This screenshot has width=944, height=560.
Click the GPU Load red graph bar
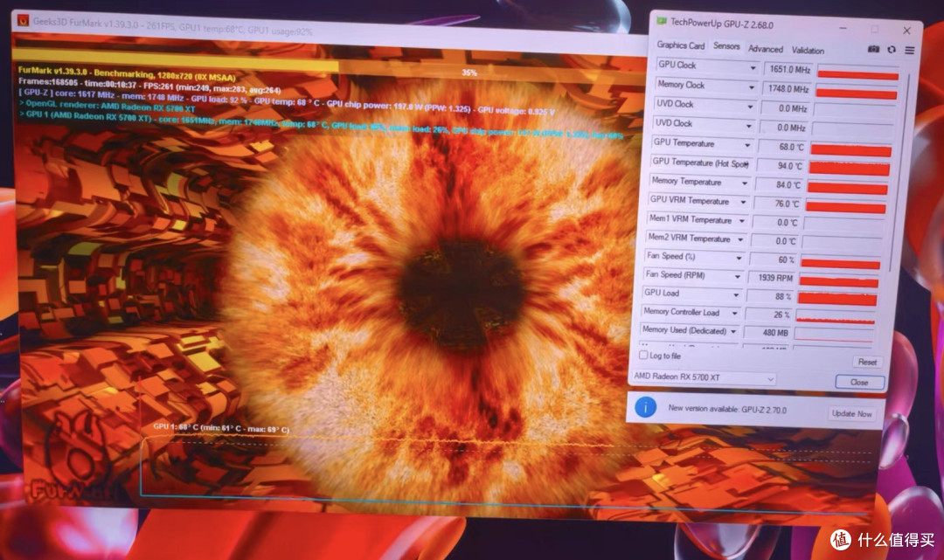[837, 298]
